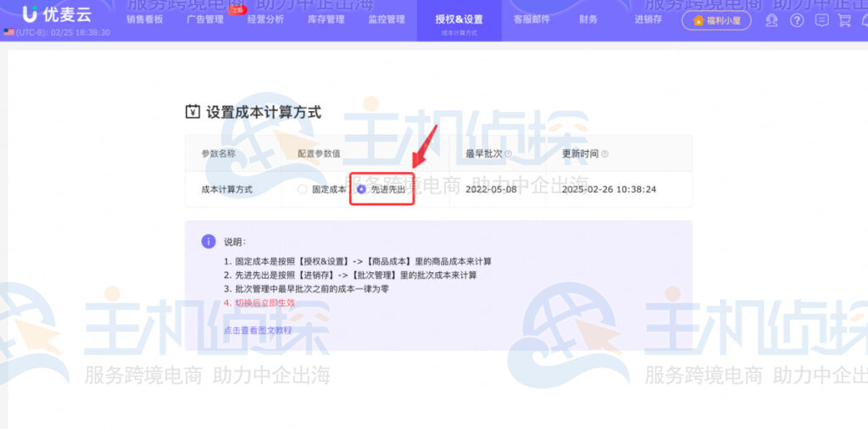Click the 设置成本计算方式 heading
Image resolution: width=868 pixels, height=429 pixels.
(264, 112)
